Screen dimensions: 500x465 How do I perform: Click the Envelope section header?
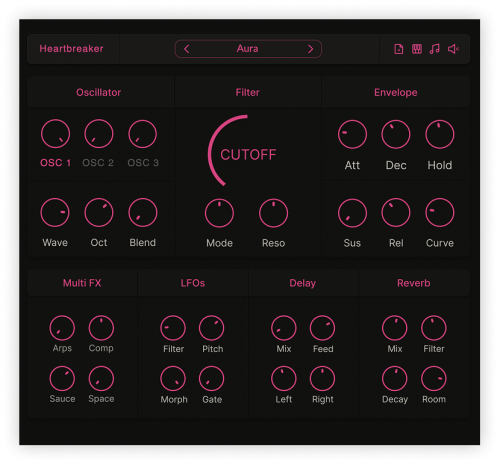click(x=396, y=92)
